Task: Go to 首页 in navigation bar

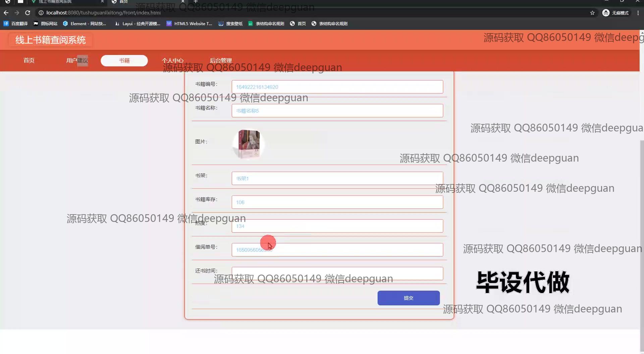Action: coord(29,60)
